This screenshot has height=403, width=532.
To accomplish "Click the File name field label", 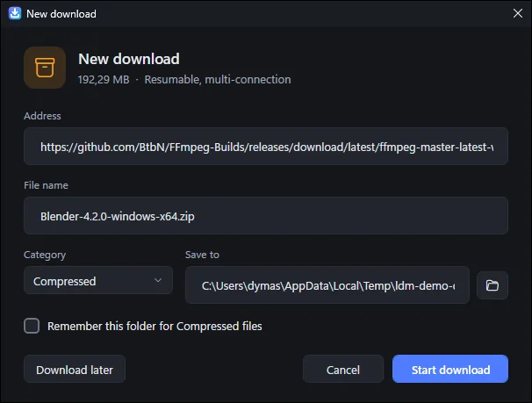I will (46, 185).
